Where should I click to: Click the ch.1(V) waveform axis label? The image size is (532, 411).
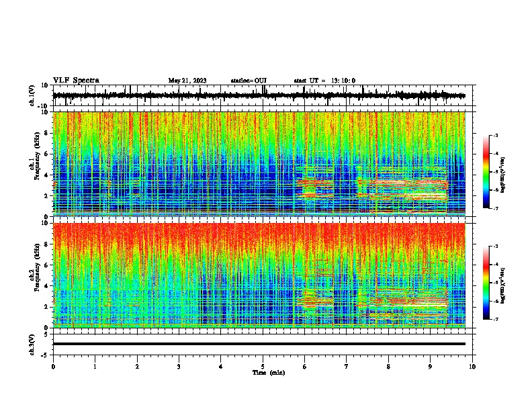pyautogui.click(x=32, y=95)
